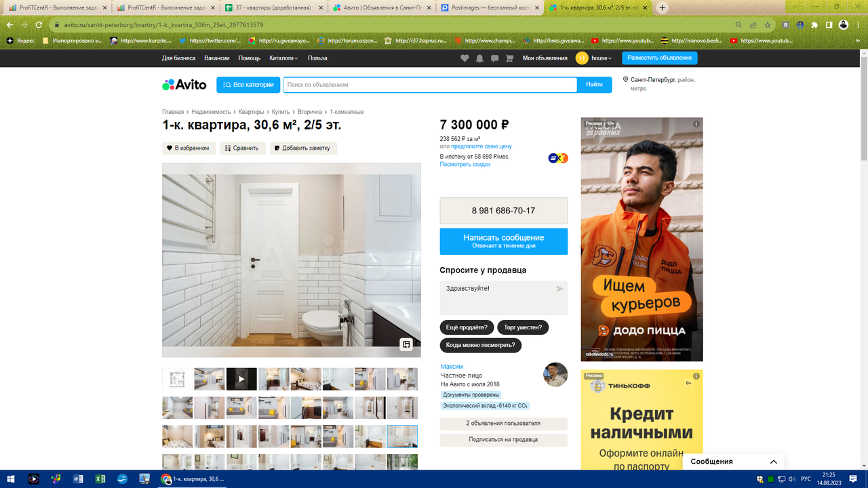This screenshot has width=868, height=488.
Task: Collapse the Сообщения panel chevron
Action: [x=773, y=462]
